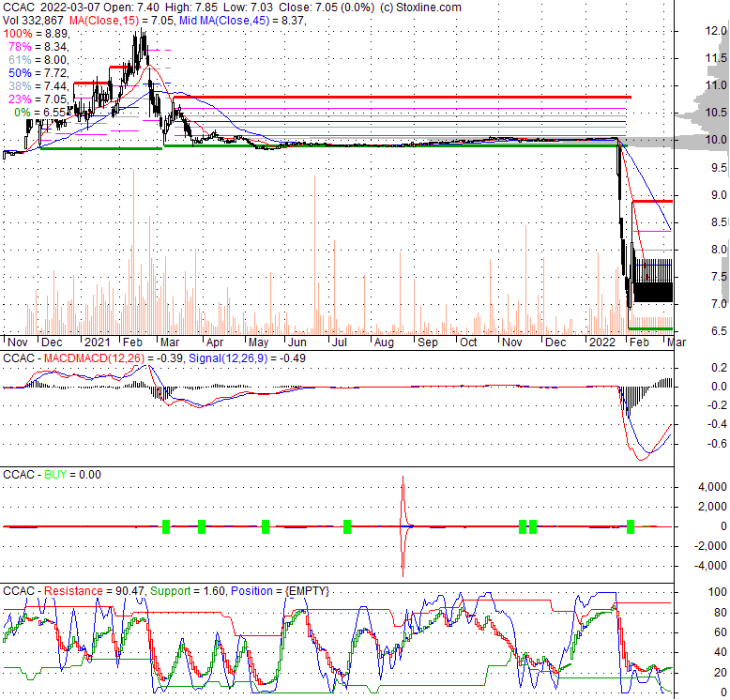The width and height of the screenshot is (730, 700).
Task: Click the Position = {EMPTY} label
Action: [x=280, y=591]
